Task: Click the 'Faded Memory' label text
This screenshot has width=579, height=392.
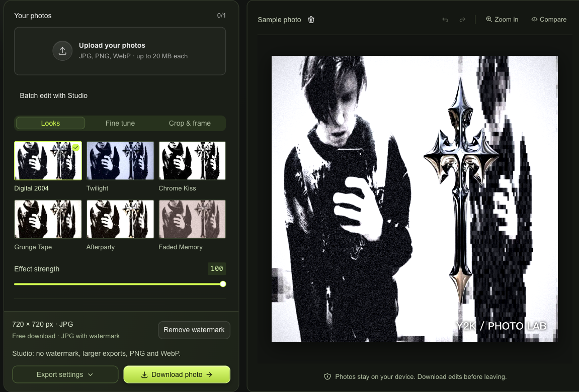Action: coord(181,247)
